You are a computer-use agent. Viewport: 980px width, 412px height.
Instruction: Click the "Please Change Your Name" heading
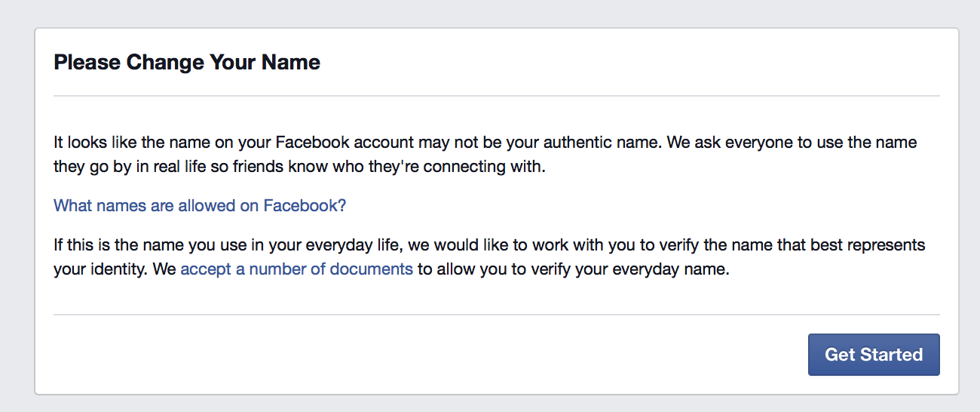tap(187, 62)
